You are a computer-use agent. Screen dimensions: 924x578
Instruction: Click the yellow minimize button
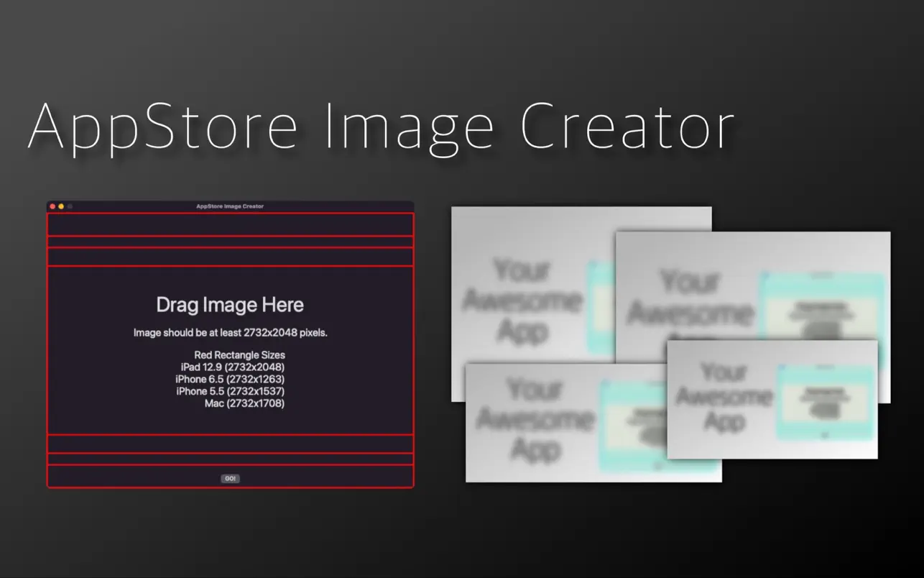point(60,206)
